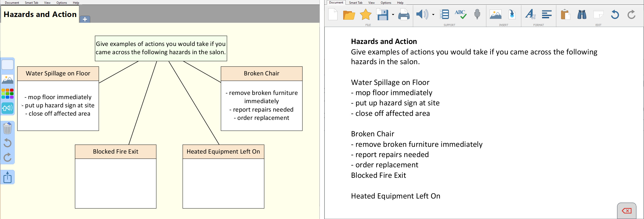Delete with the trash can icon
The height and width of the screenshot is (219, 644).
coord(7,128)
